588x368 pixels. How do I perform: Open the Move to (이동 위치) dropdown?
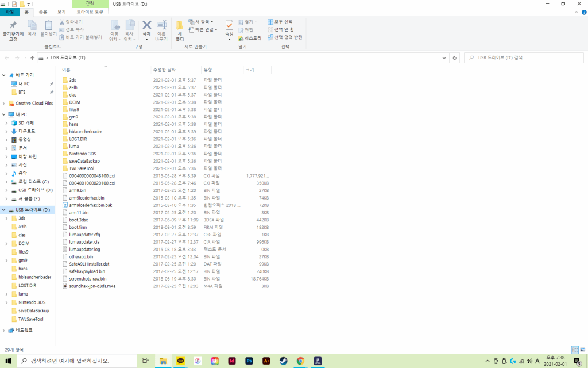(x=115, y=36)
